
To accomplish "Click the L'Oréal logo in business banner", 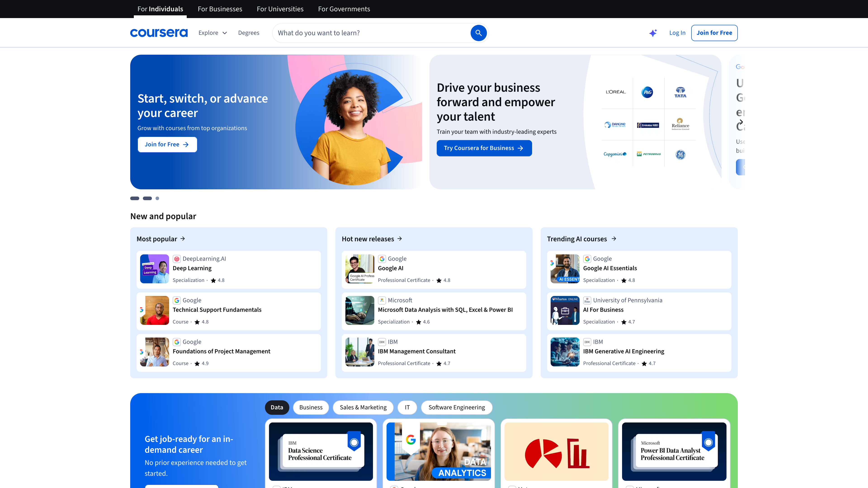I will 616,91.
